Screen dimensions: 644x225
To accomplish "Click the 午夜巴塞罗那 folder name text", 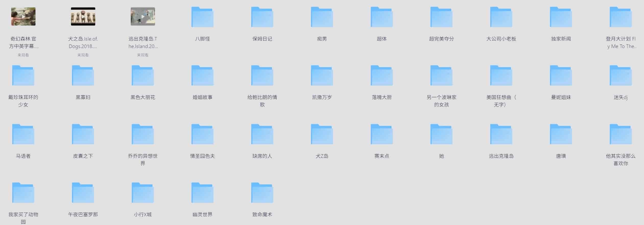I will (83, 215).
